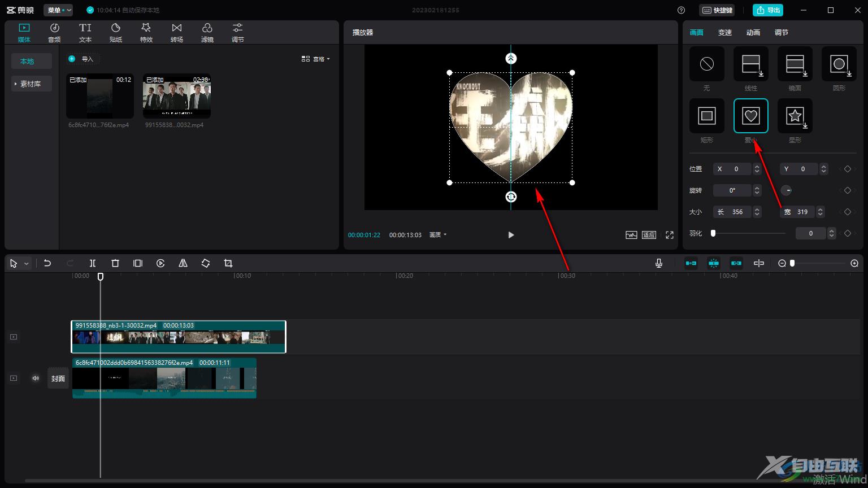The height and width of the screenshot is (488, 868).
Task: Add keyframe for 位置 position
Action: pyautogui.click(x=847, y=169)
